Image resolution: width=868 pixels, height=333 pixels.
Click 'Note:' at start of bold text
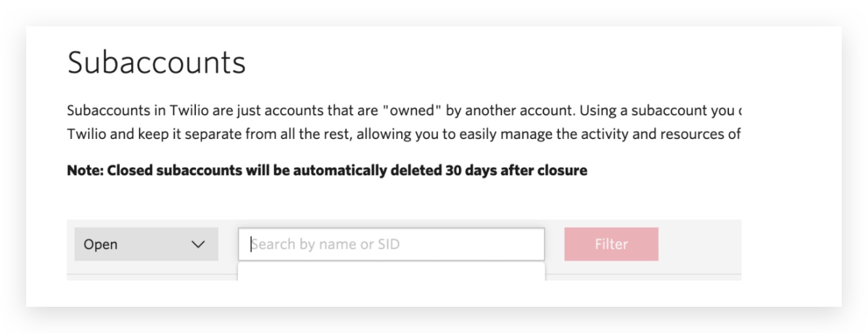85,171
